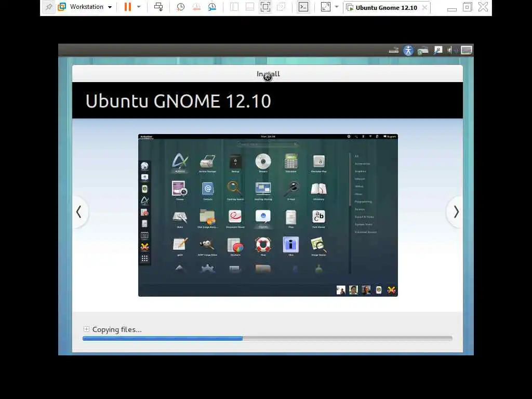Open the power options dropdown beside pause
Image resolution: width=532 pixels, height=399 pixels.
click(x=139, y=7)
